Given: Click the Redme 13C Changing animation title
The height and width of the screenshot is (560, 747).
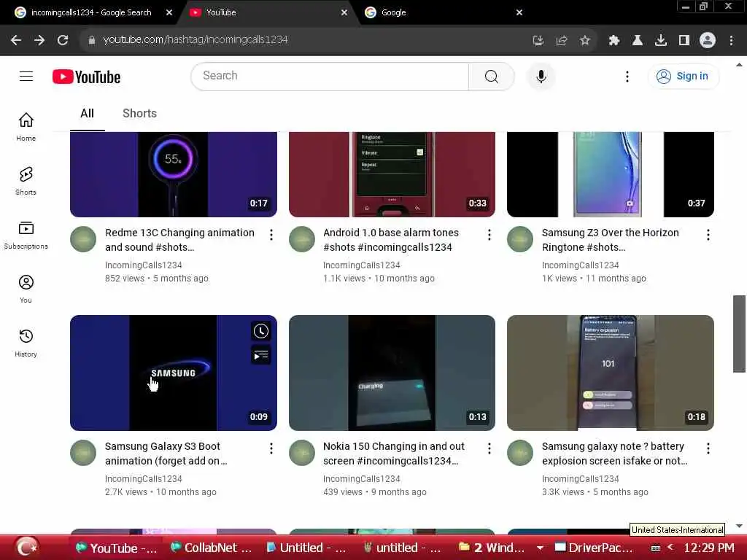Looking at the screenshot, I should [179, 240].
